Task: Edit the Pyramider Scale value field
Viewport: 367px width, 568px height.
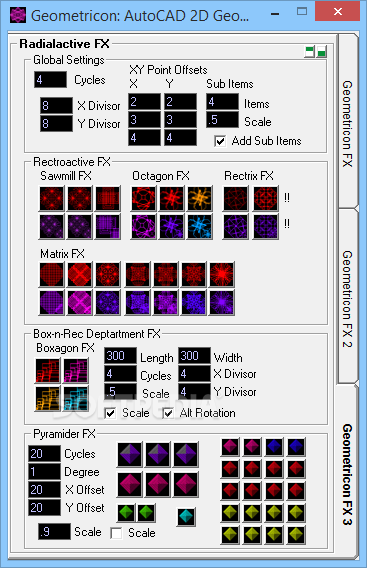Action: [x=54, y=531]
